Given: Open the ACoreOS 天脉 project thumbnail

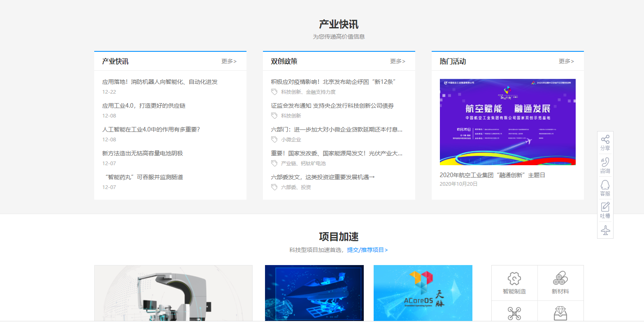Looking at the screenshot, I should pyautogui.click(x=423, y=293).
